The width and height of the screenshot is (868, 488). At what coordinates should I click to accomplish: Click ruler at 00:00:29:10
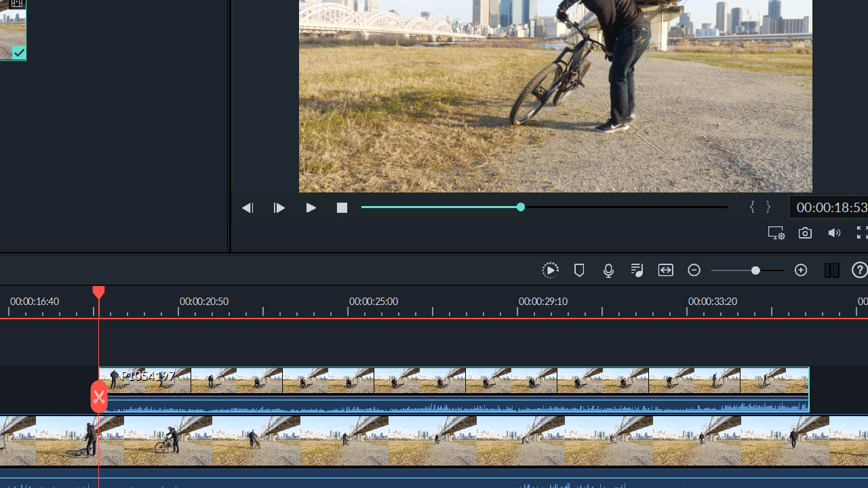(543, 302)
